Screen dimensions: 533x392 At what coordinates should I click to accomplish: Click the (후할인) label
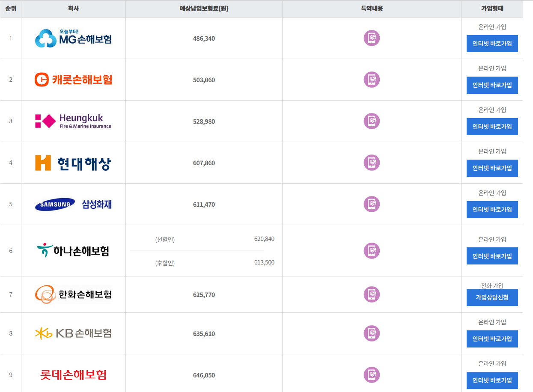tap(165, 263)
